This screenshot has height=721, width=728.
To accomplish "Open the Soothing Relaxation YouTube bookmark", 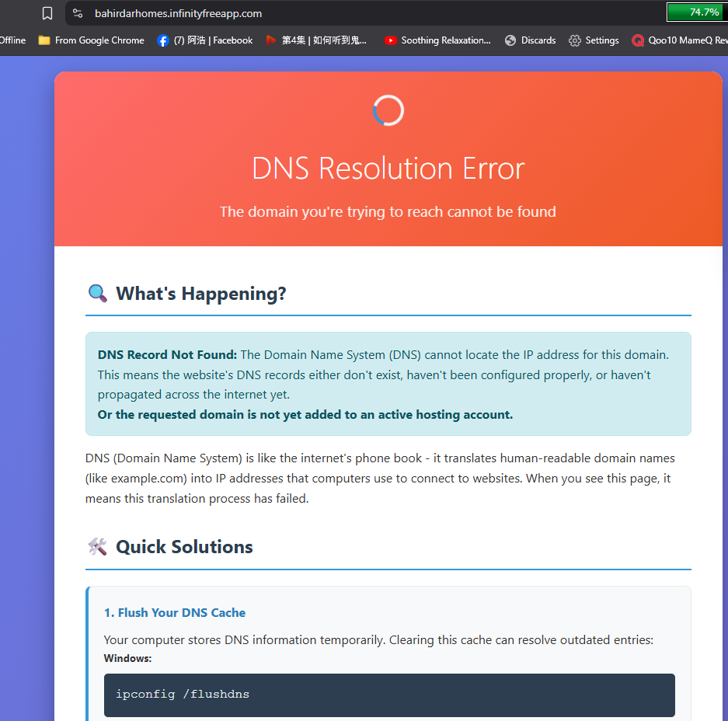I will (x=445, y=40).
